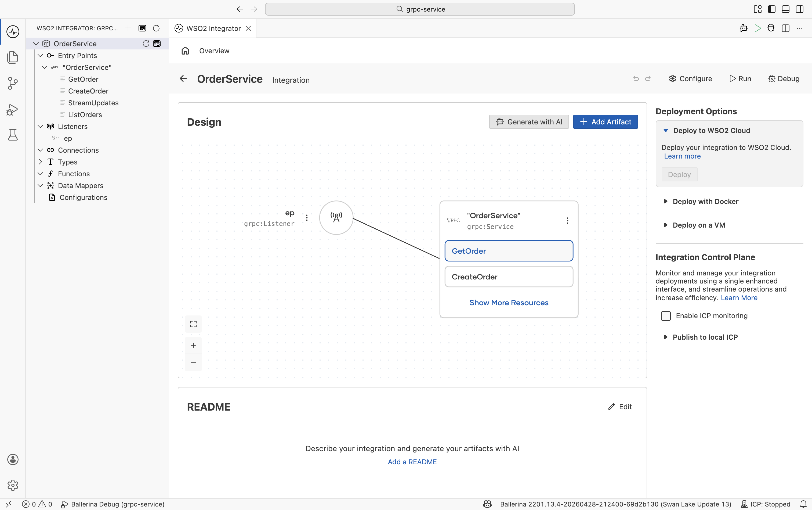Click Debug button in header

tap(784, 78)
